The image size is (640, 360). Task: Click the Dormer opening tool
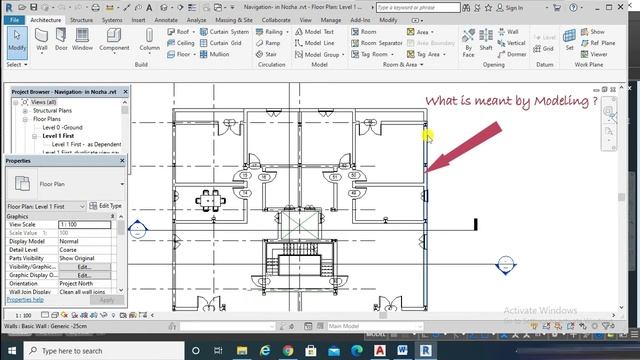point(512,54)
